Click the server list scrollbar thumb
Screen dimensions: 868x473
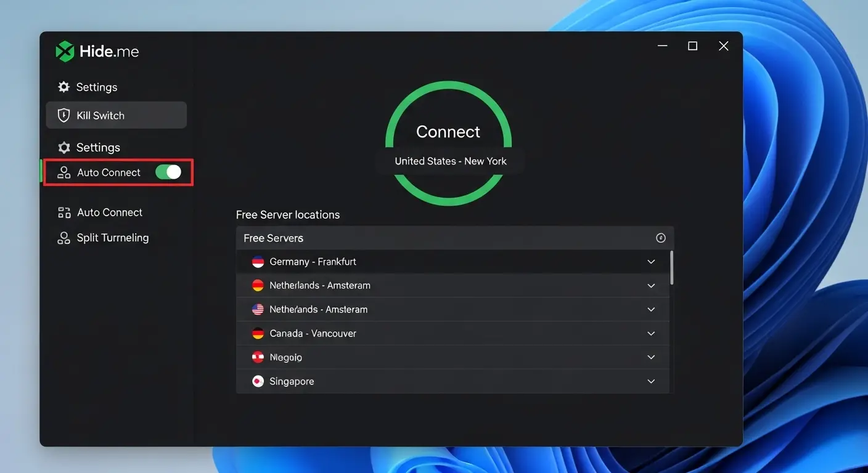671,267
